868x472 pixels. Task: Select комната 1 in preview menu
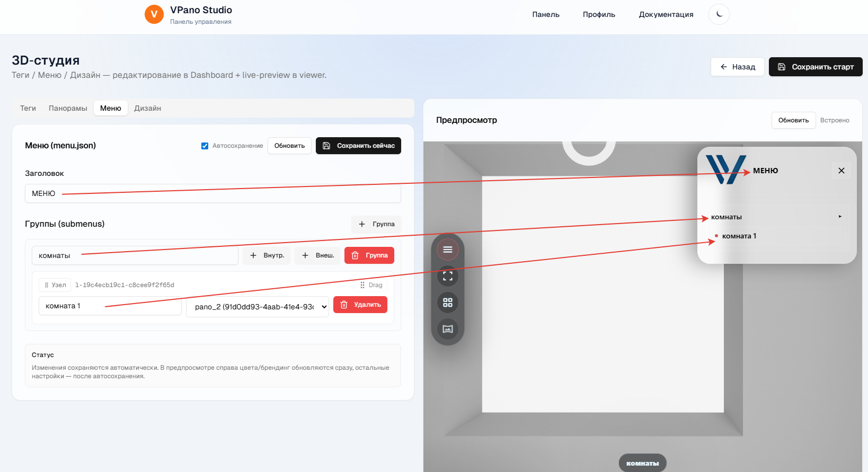[x=739, y=236]
